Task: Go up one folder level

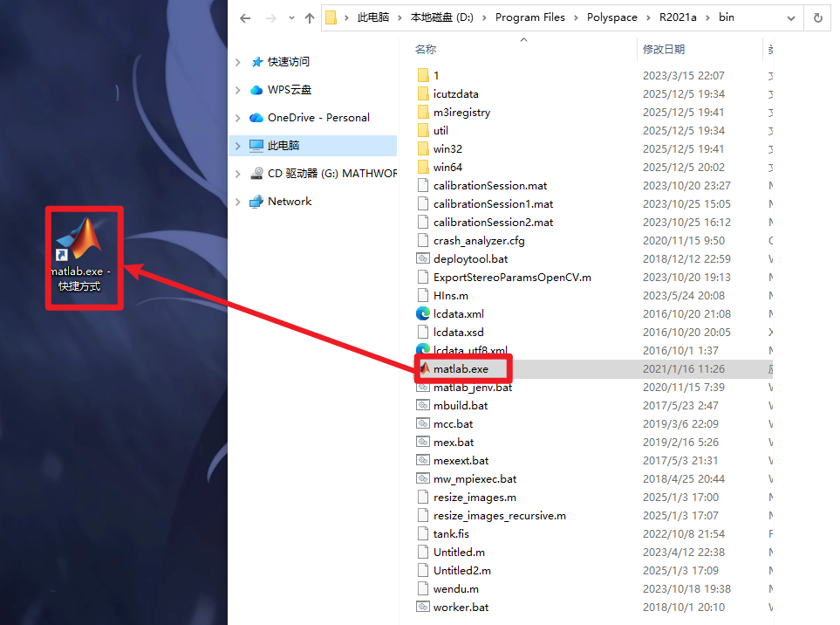Action: pyautogui.click(x=310, y=18)
